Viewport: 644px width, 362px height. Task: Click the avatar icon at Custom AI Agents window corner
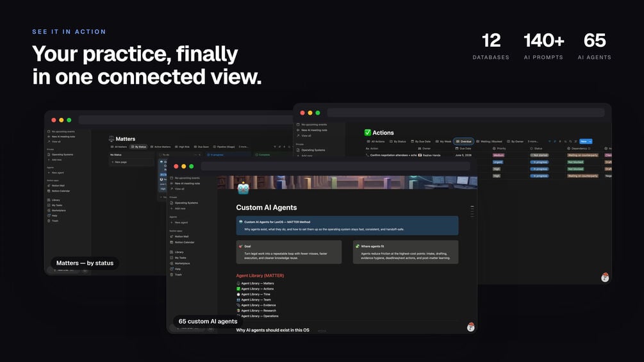tap(471, 327)
